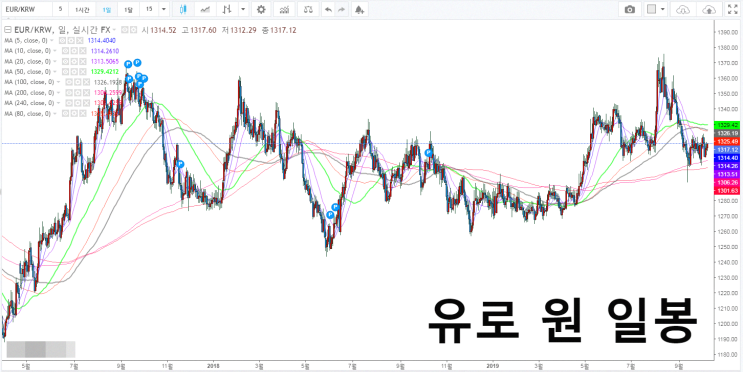Save the chart to the cloud
The height and width of the screenshot is (372, 743).
pos(708,9)
